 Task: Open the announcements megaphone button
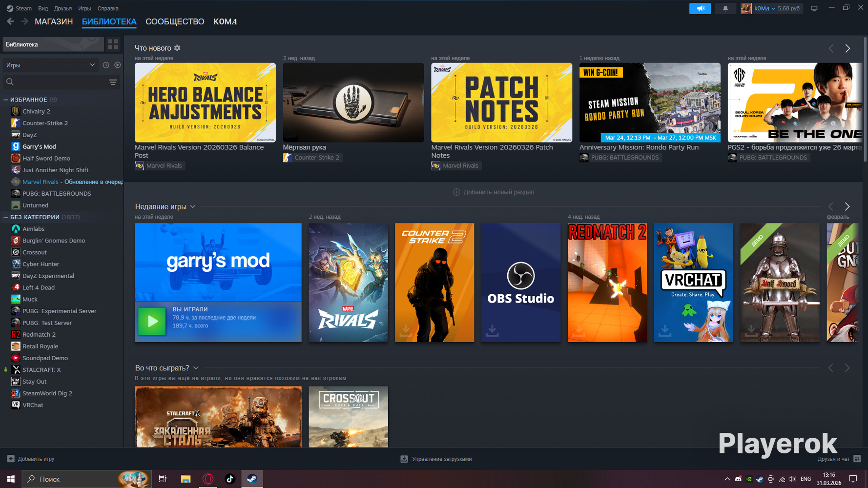700,8
